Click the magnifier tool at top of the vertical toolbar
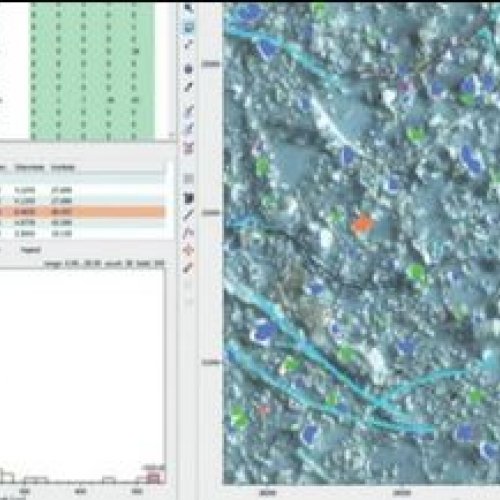Image resolution: width=500 pixels, height=500 pixels. [189, 8]
